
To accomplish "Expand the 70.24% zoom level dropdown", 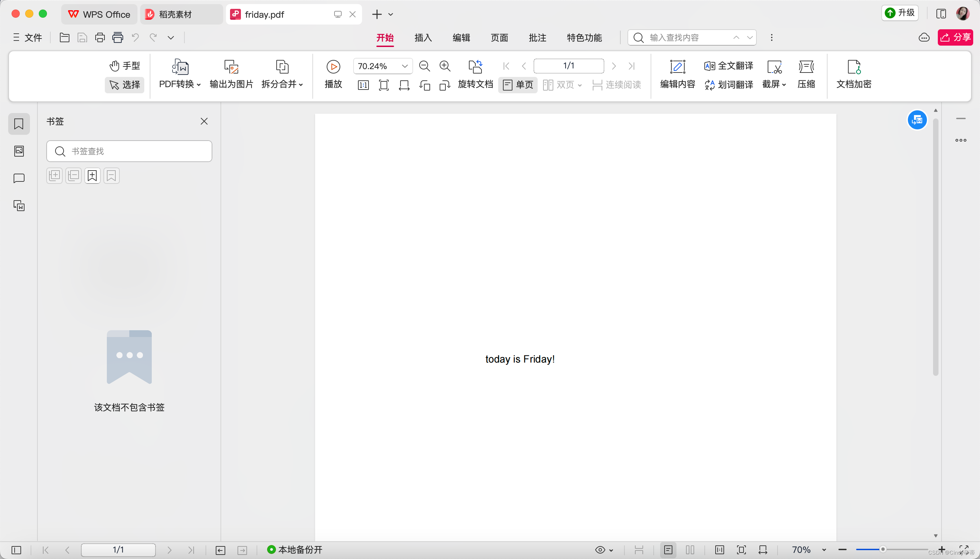I will (405, 66).
